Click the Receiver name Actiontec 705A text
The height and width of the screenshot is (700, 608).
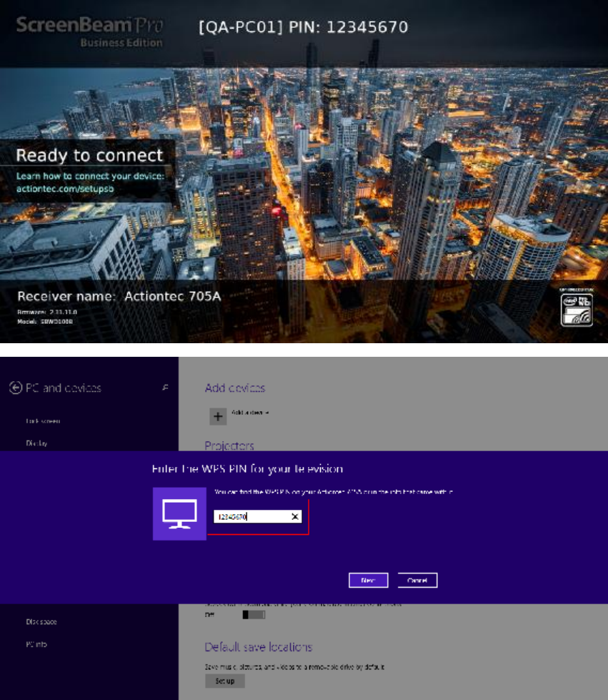(119, 297)
